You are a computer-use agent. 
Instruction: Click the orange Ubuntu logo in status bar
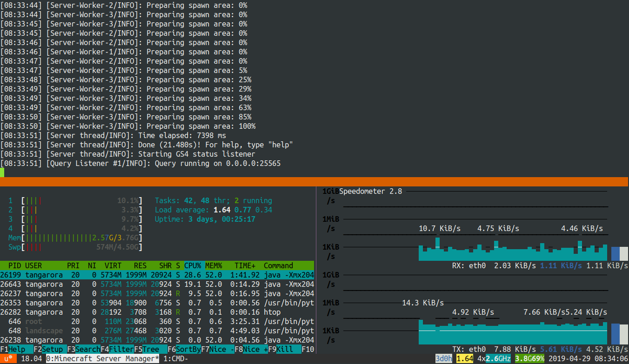coord(8,358)
